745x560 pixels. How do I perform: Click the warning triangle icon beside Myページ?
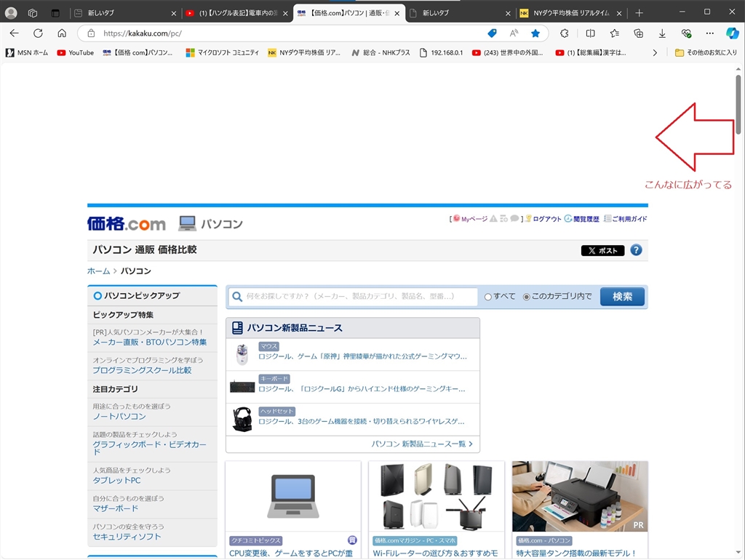pos(494,218)
